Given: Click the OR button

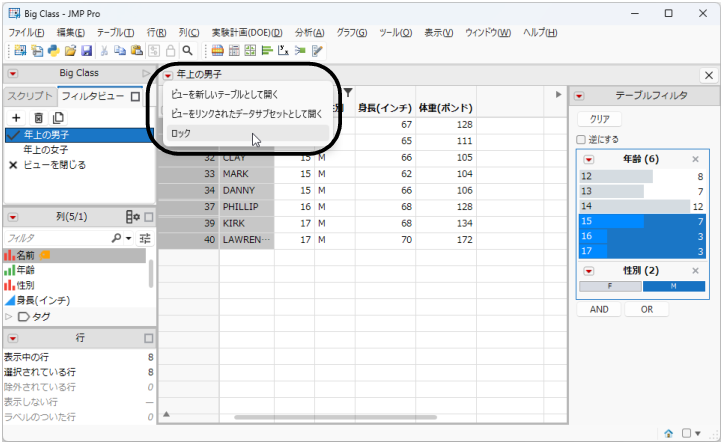Looking at the screenshot, I should tap(646, 309).
